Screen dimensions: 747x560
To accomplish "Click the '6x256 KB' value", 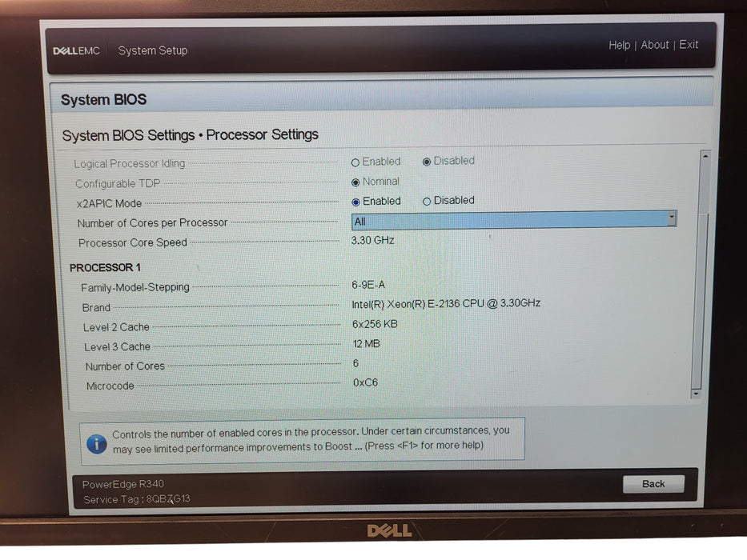I will (x=375, y=324).
